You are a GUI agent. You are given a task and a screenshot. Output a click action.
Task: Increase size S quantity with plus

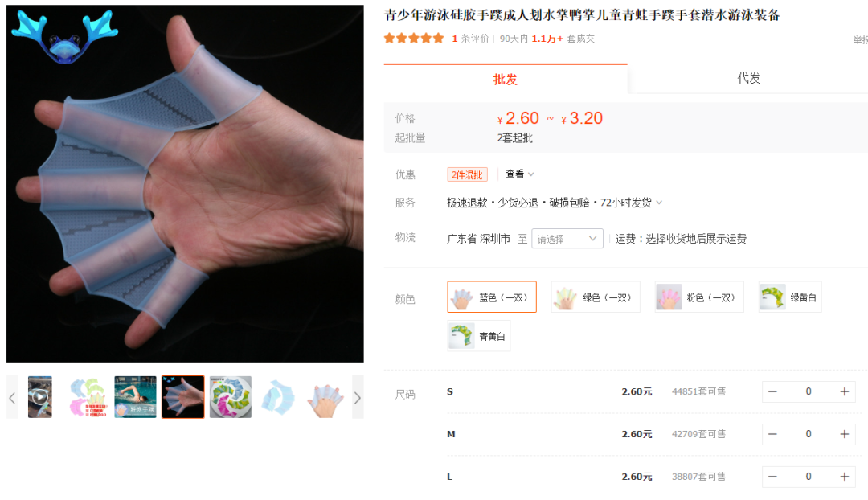click(x=844, y=391)
